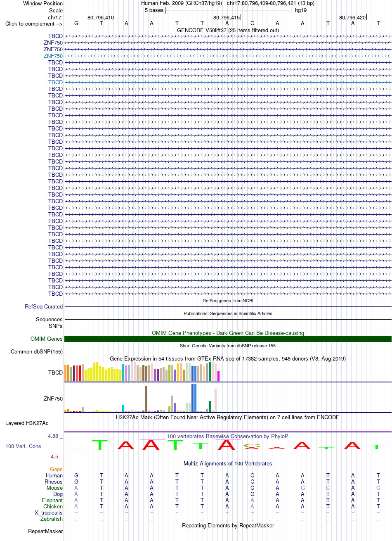Select the light-blue TBCD transcript label
392x541 pixels.
click(56, 82)
